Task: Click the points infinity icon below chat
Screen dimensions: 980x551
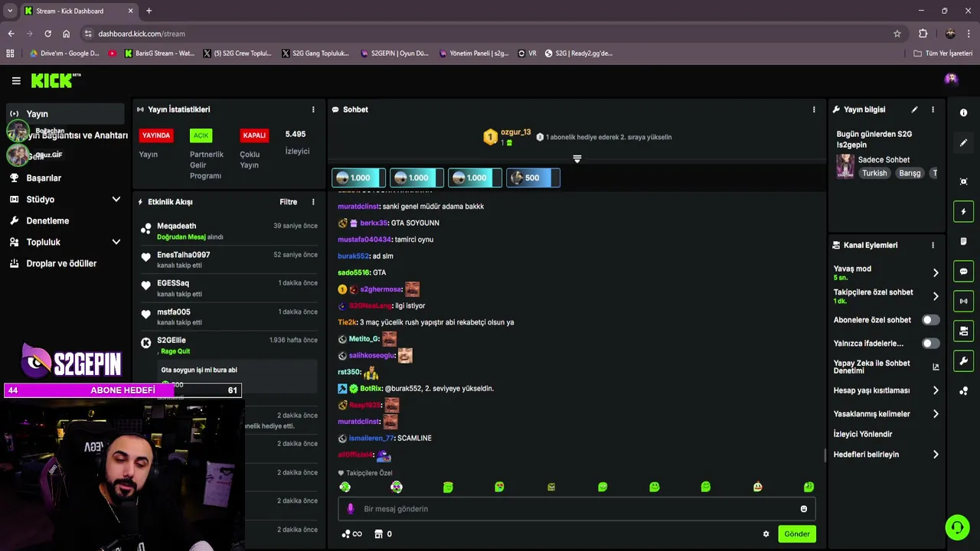Action: point(351,534)
